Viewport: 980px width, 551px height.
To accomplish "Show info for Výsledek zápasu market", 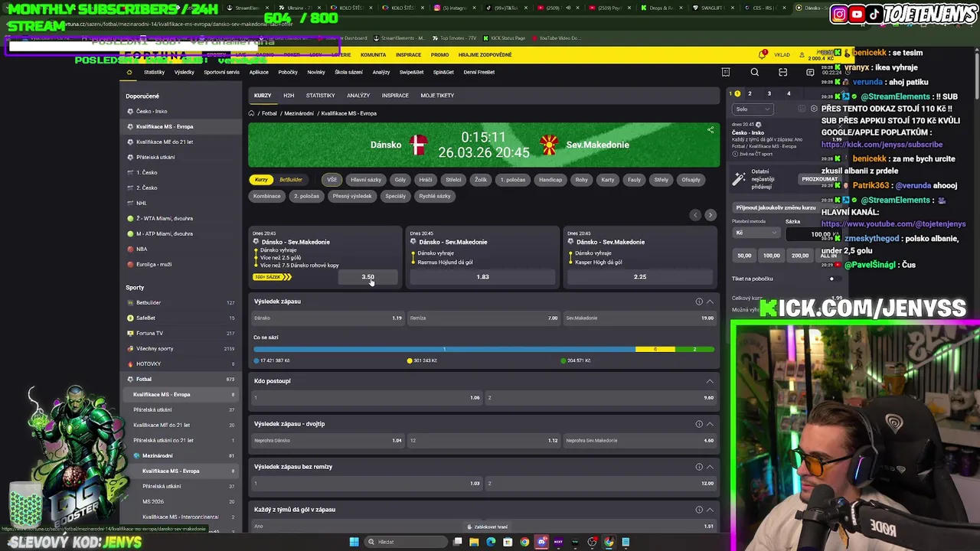I will tap(699, 302).
